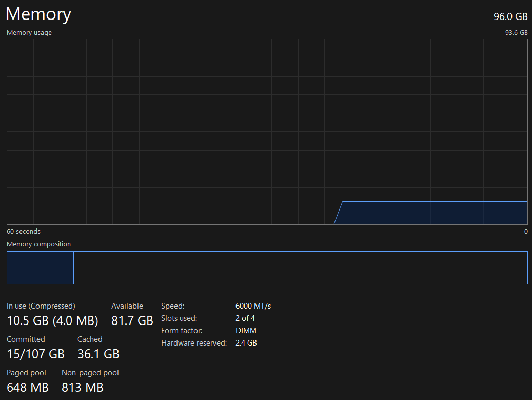Click the Memory composition label
Image resolution: width=532 pixels, height=400 pixels.
click(38, 244)
